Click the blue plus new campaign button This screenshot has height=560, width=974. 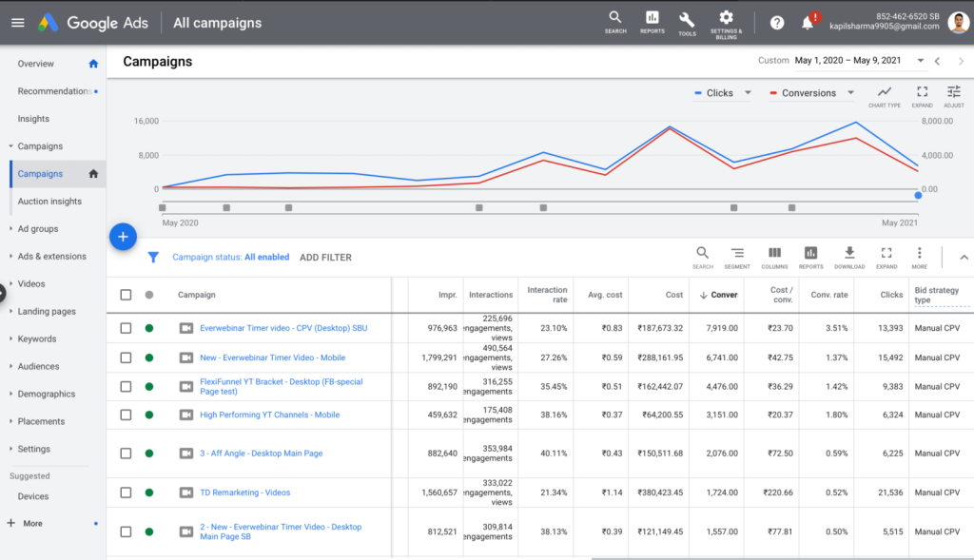coord(123,237)
